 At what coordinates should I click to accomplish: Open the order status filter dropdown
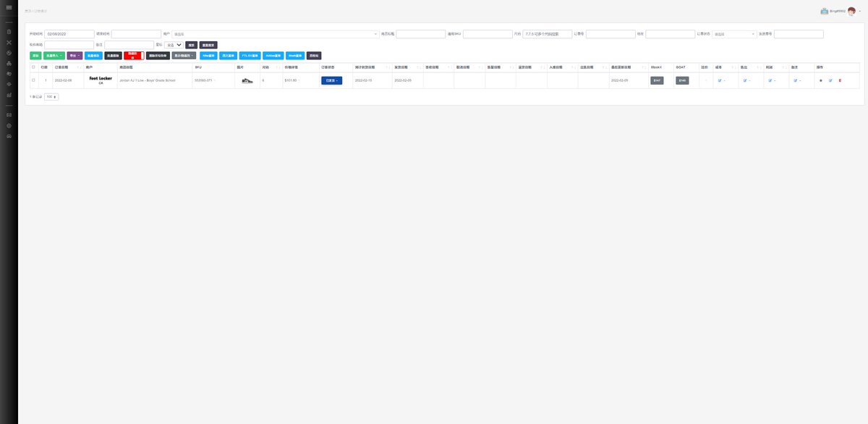(x=734, y=33)
